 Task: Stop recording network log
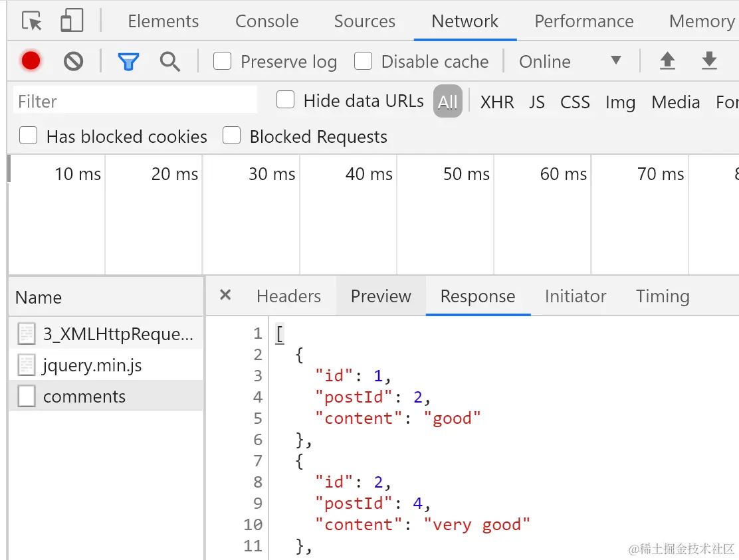[31, 61]
